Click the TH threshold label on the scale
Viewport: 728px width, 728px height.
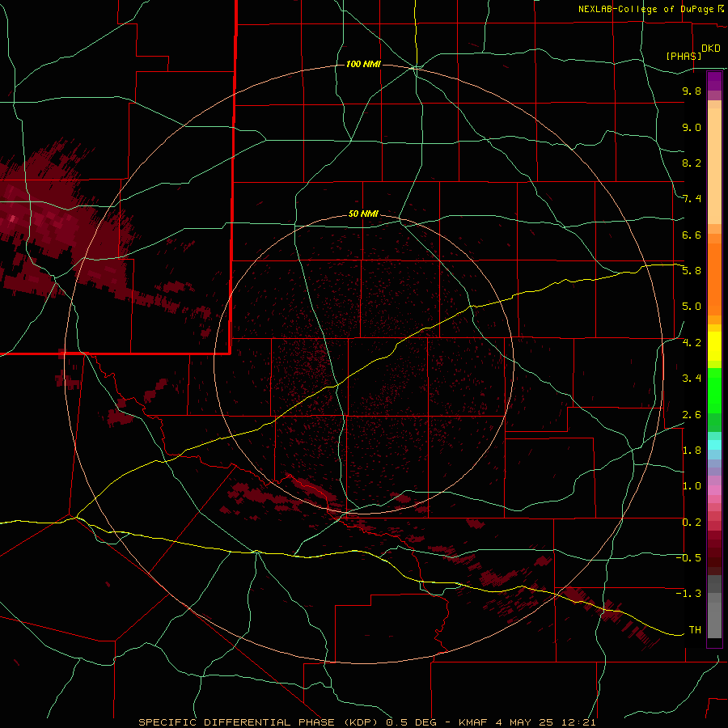(695, 630)
